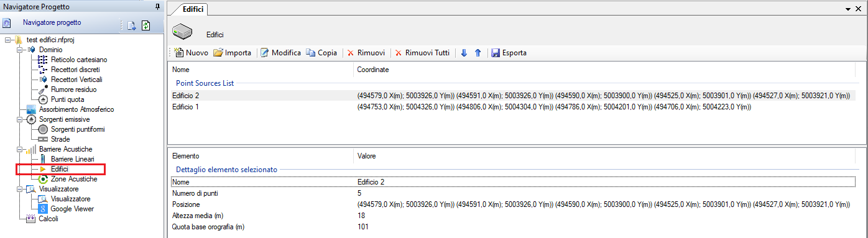
Task: Click the green refresh icon in navigator
Action: point(146,25)
